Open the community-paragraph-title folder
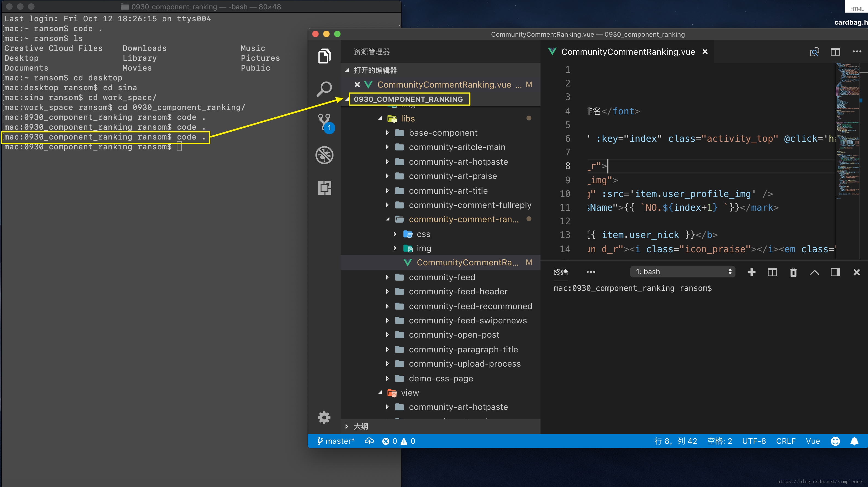868x487 pixels. pos(441,350)
